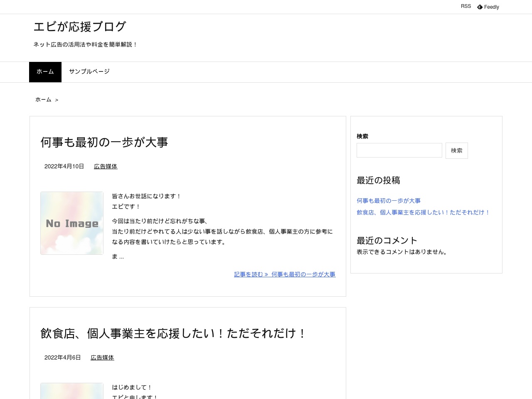Focus the 検索 search input field
532x399 pixels.
pos(399,150)
